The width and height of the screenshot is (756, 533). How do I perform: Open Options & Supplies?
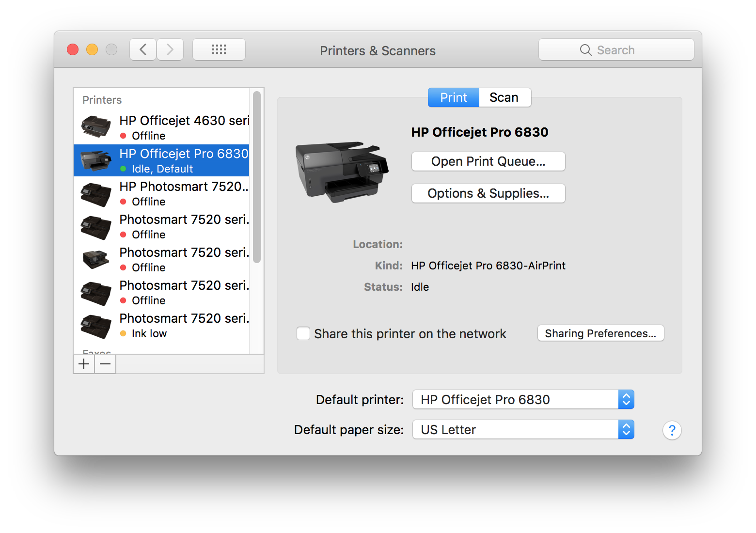tap(488, 193)
